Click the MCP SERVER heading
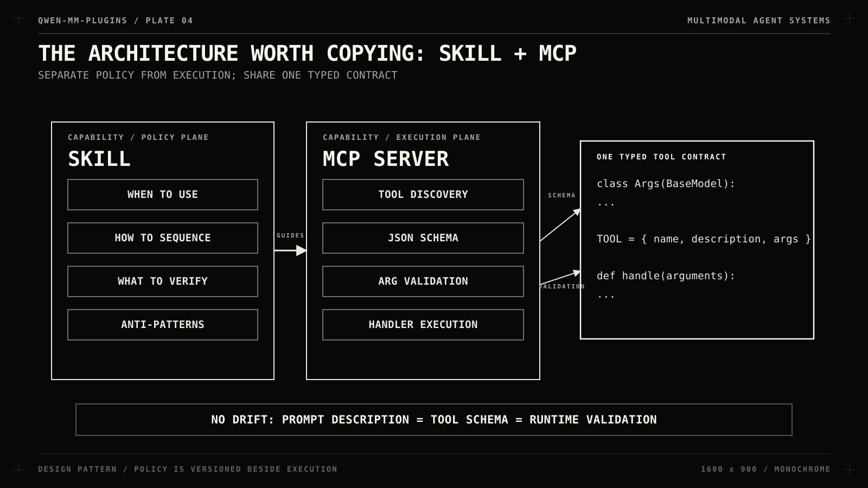This screenshot has width=868, height=488. coord(386,159)
